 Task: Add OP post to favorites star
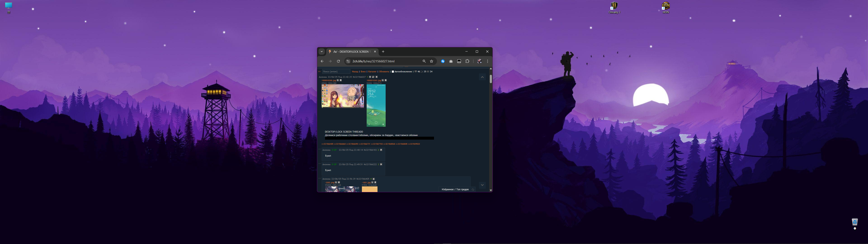[370, 77]
